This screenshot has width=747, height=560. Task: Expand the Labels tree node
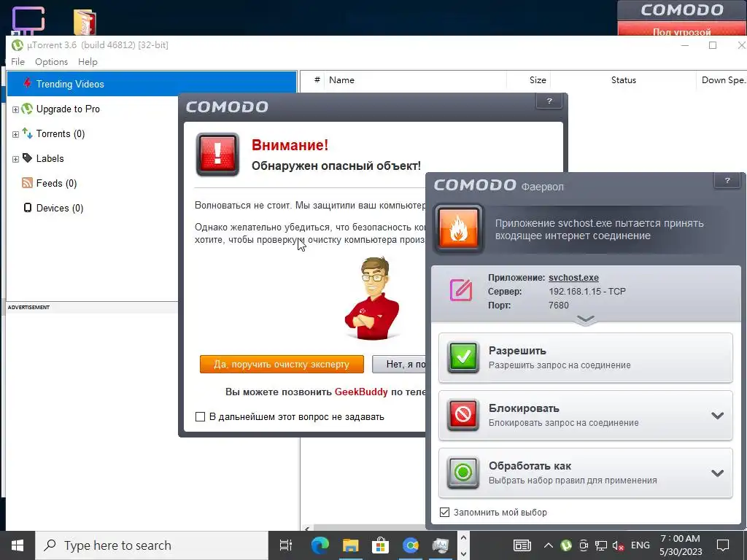[x=15, y=159]
